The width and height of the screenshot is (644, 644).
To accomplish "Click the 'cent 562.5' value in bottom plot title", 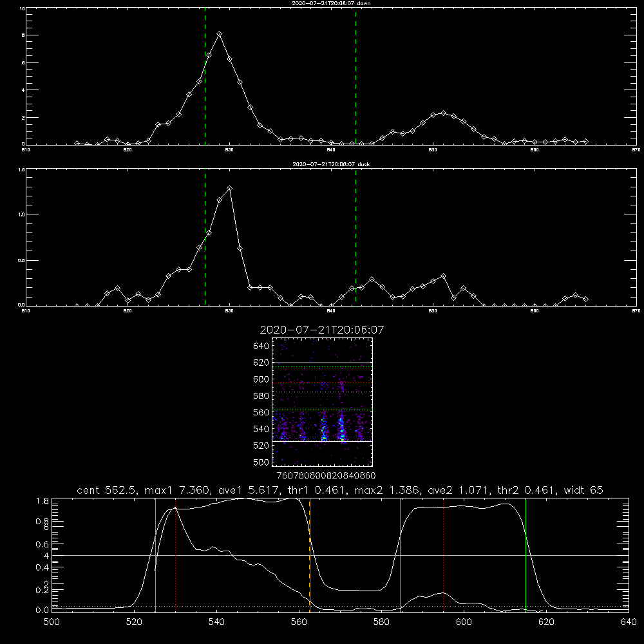I will (107, 490).
